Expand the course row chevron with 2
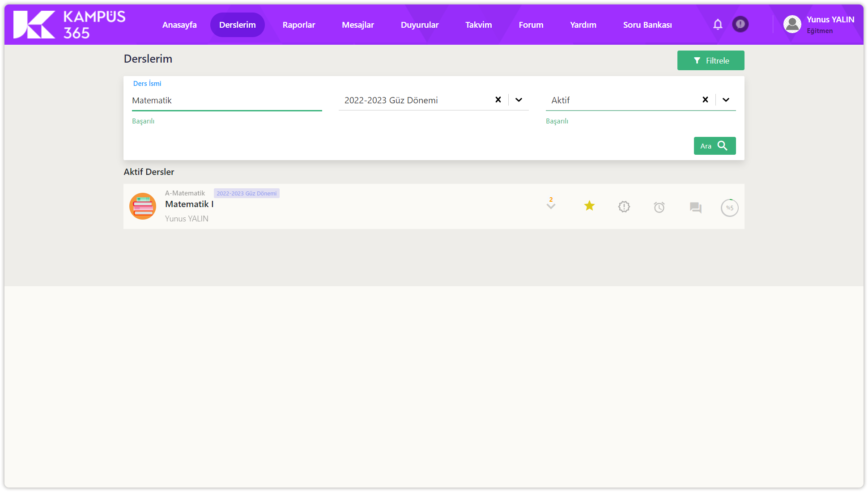The height and width of the screenshot is (492, 868). tap(551, 204)
